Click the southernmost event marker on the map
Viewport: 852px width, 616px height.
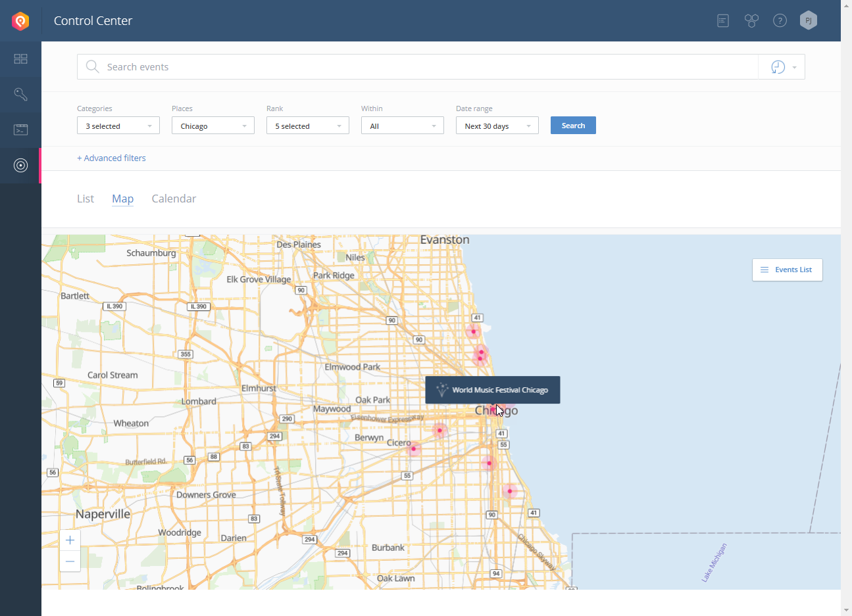pyautogui.click(x=509, y=491)
